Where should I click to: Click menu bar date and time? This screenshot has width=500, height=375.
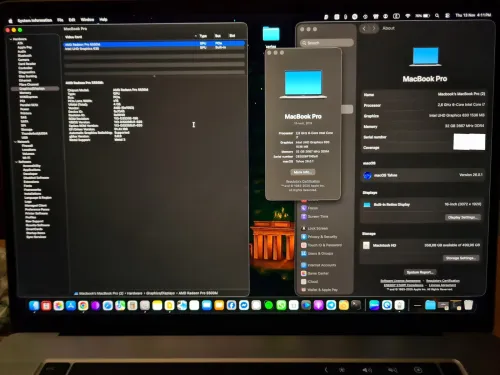pyautogui.click(x=473, y=15)
